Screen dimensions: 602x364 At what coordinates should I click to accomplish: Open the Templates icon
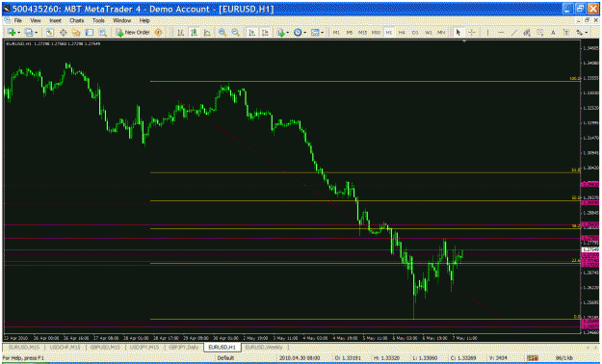point(315,33)
